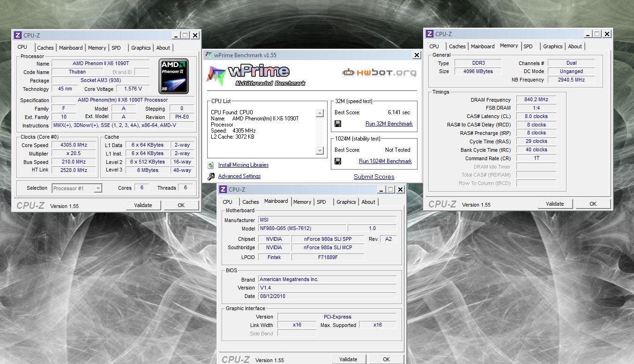Click CPU-Z icon in Mainboard window title bar

pos(223,189)
